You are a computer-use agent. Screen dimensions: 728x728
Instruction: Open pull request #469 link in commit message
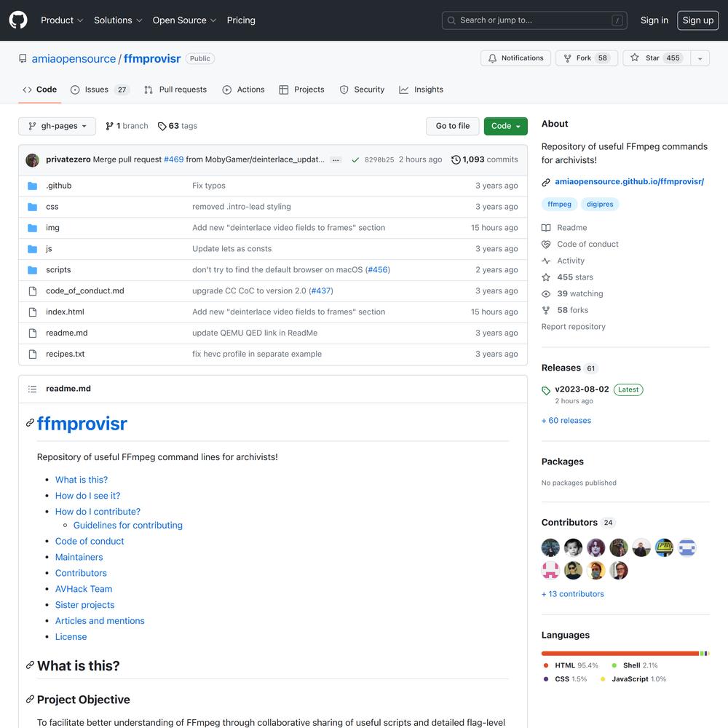tap(174, 159)
